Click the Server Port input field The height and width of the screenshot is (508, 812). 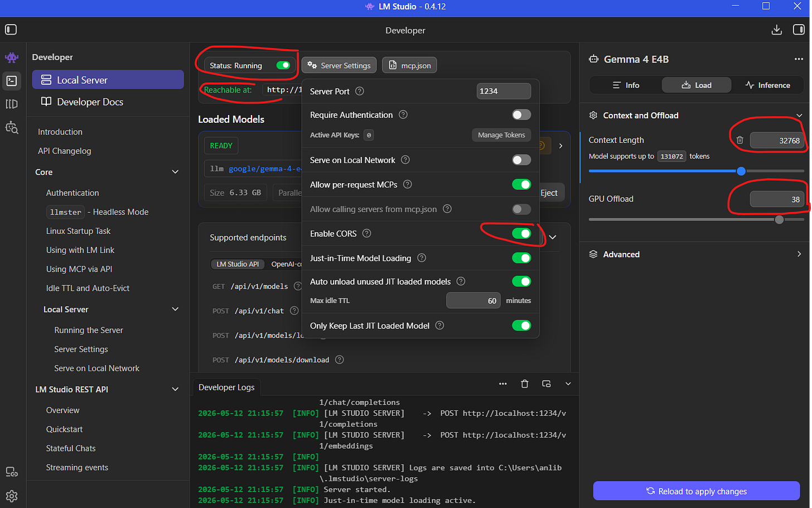click(504, 91)
